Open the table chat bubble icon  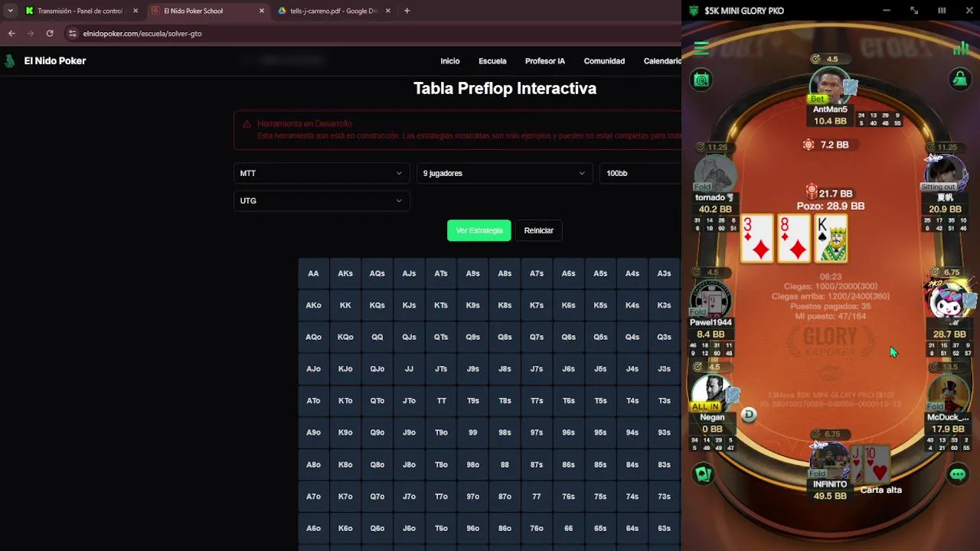(x=958, y=474)
